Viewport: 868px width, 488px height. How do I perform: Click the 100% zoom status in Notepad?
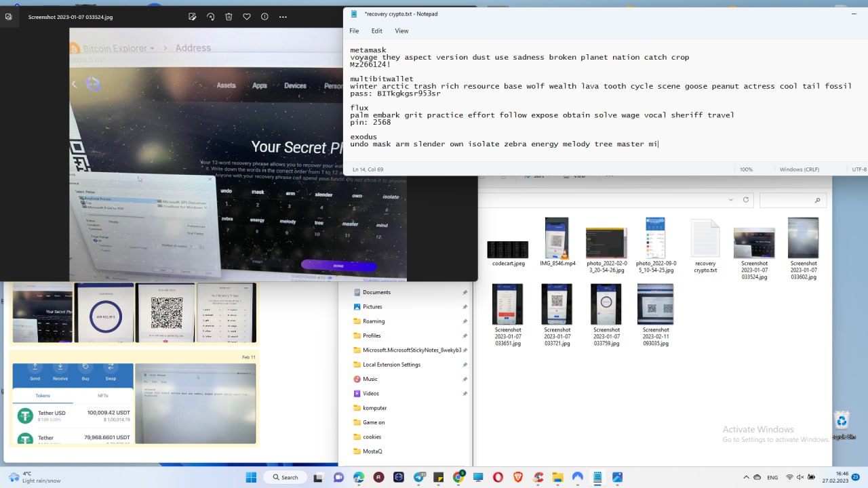tap(746, 169)
